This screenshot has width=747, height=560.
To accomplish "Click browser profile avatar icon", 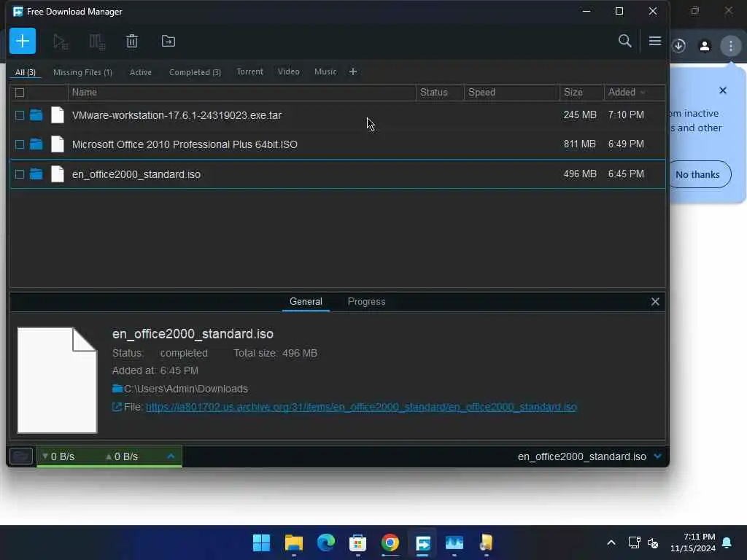I will tap(705, 46).
